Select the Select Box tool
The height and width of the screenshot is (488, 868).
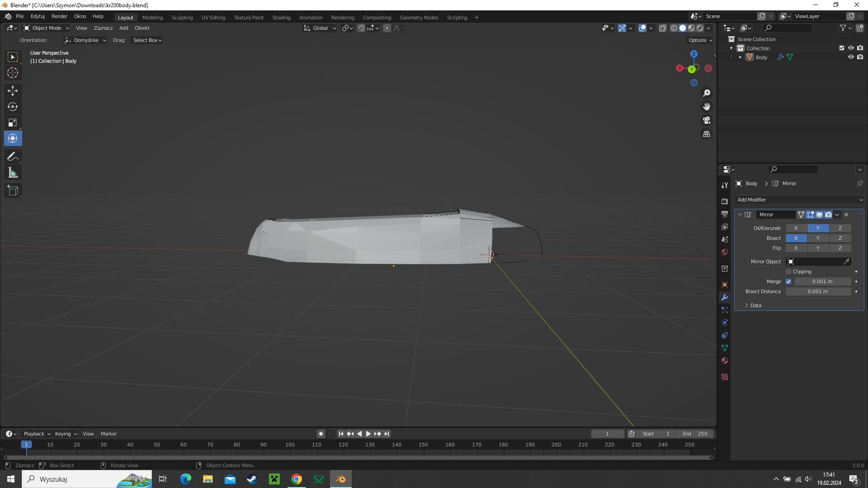[13, 57]
